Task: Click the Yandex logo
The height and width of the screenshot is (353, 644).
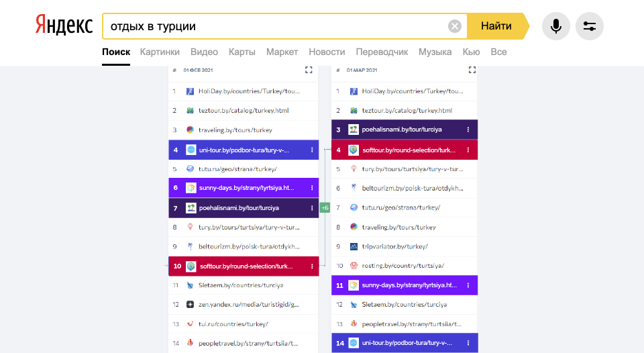Action: (64, 25)
